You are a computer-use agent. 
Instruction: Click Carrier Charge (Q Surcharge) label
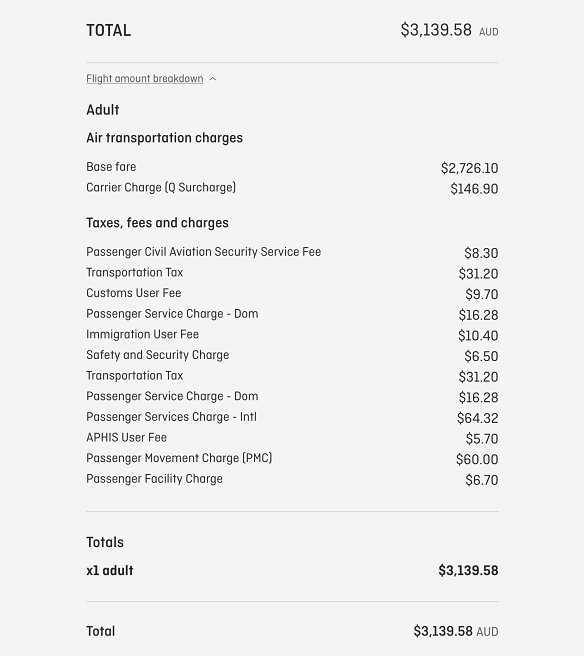tap(161, 187)
